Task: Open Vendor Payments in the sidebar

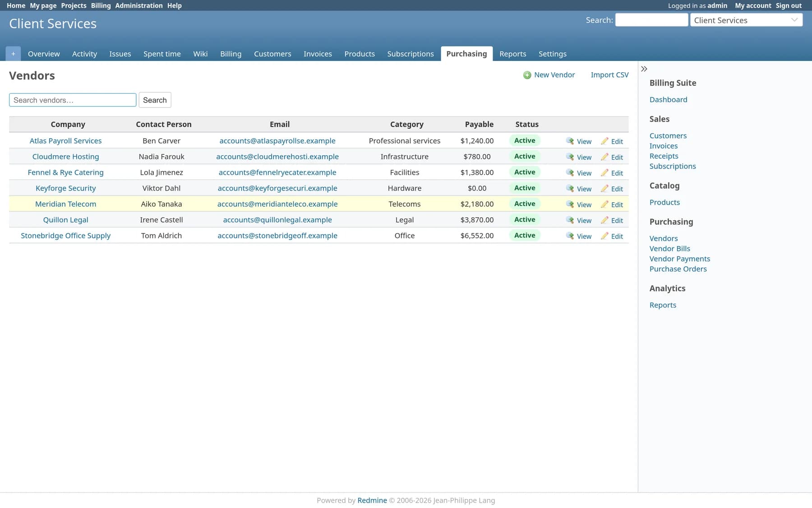Action: 679,259
